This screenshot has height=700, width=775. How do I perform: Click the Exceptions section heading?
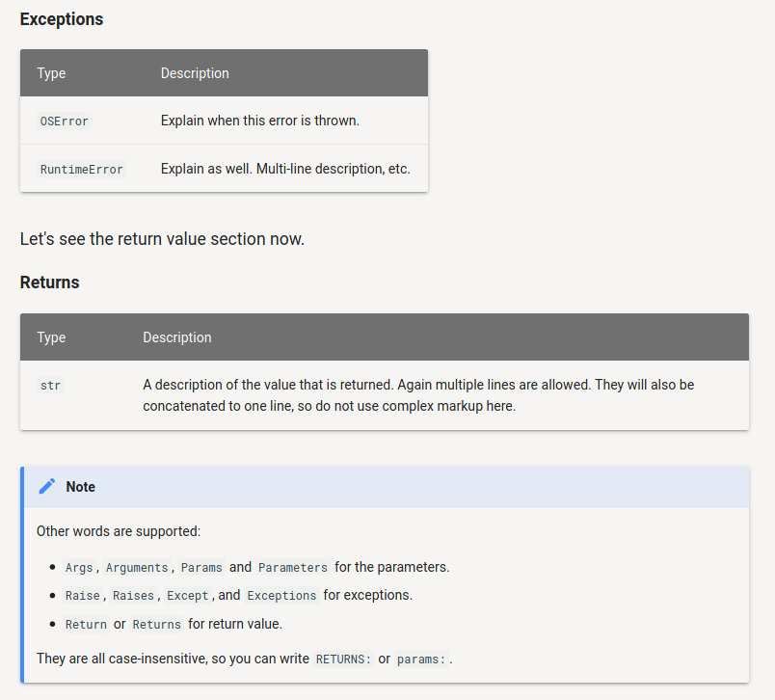(x=62, y=19)
